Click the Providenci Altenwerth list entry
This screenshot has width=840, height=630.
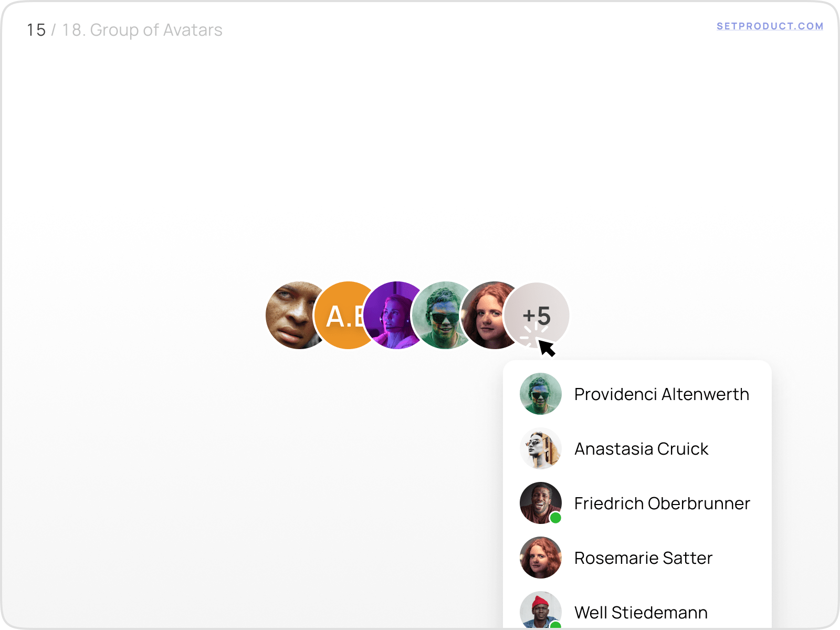pyautogui.click(x=661, y=394)
